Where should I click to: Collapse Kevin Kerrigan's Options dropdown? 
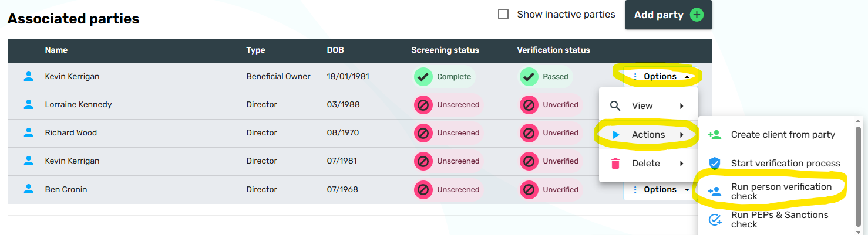tap(660, 76)
